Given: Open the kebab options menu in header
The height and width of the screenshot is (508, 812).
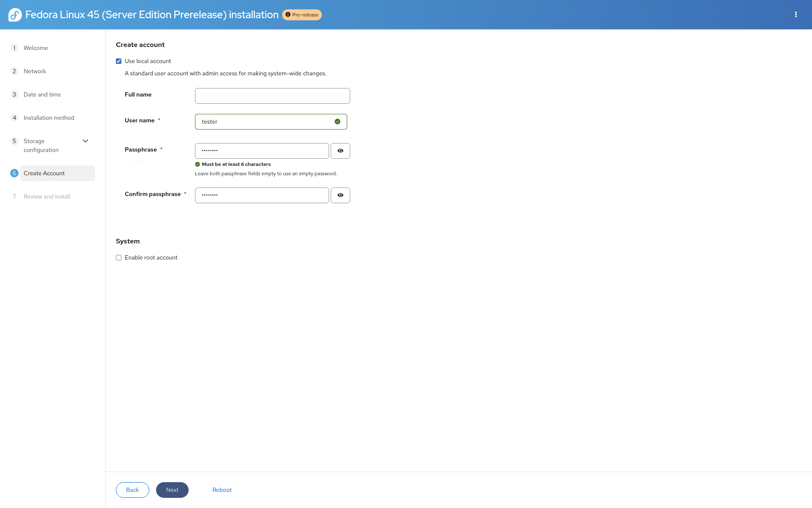Looking at the screenshot, I should (x=796, y=14).
